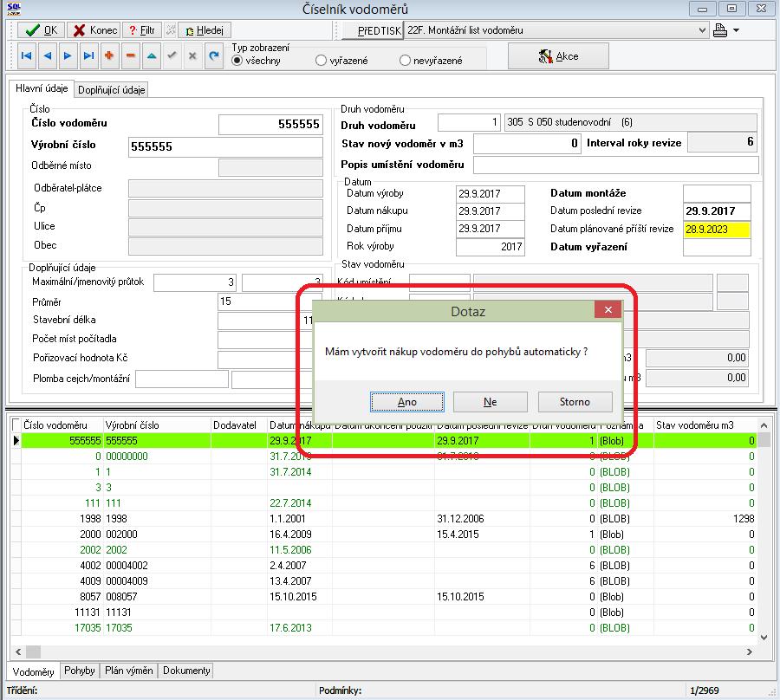Screen dimensions: 780x700
Task: Click the grid's scroll up arrow
Action: 764,425
